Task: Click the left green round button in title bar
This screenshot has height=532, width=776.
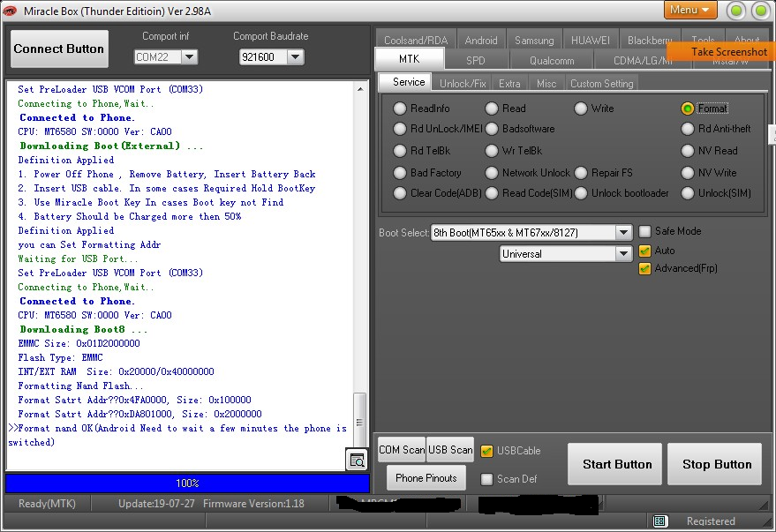Action: click(736, 11)
